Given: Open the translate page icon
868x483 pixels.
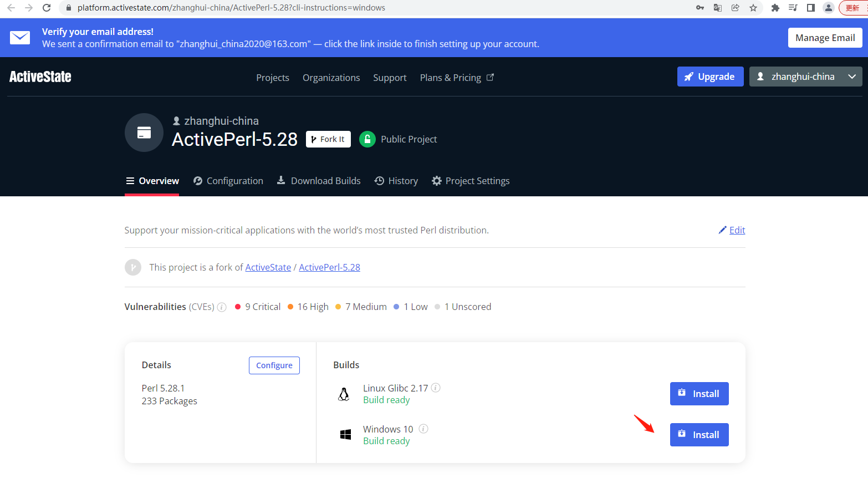Looking at the screenshot, I should point(718,8).
